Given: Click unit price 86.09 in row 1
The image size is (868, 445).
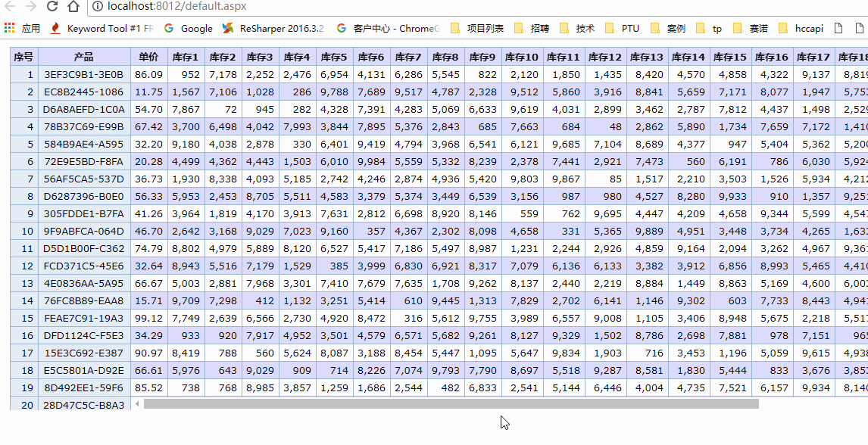Looking at the screenshot, I should pyautogui.click(x=149, y=75).
